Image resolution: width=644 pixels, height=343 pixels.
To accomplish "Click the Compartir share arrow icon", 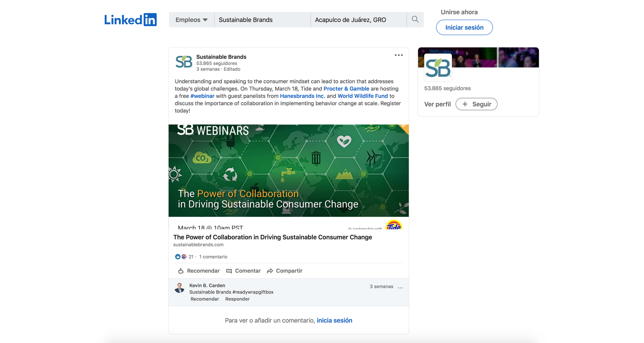I will click(x=270, y=271).
